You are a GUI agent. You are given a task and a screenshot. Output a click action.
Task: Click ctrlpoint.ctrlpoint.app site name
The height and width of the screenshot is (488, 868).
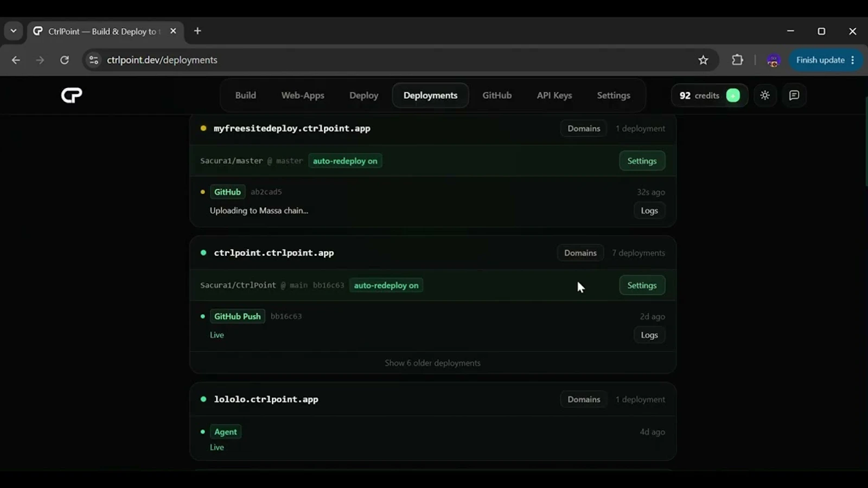274,253
